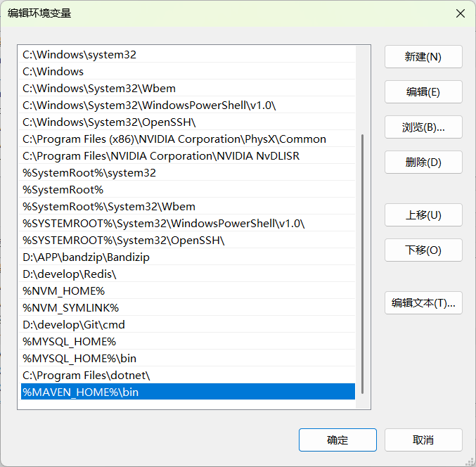Close the 编辑环境变量 dialog
The image size is (476, 467).
click(x=461, y=13)
